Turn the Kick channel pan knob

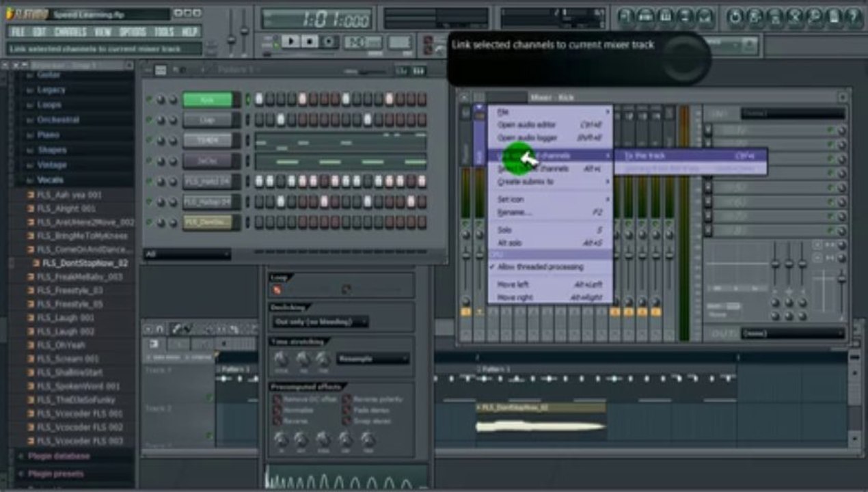pos(161,100)
